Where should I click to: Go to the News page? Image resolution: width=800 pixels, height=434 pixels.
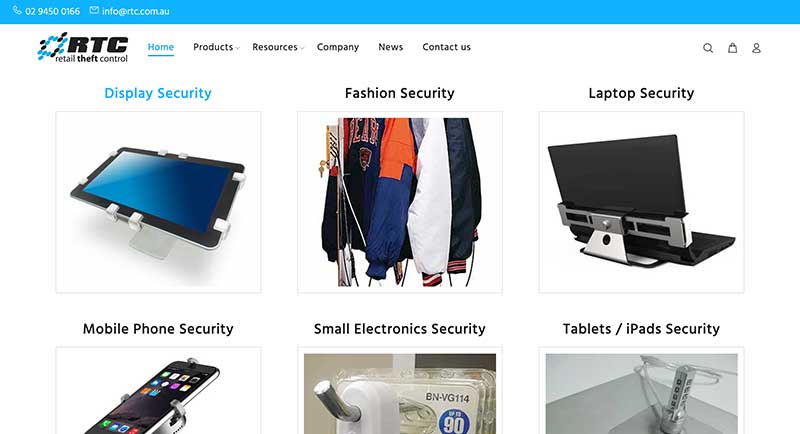[390, 47]
